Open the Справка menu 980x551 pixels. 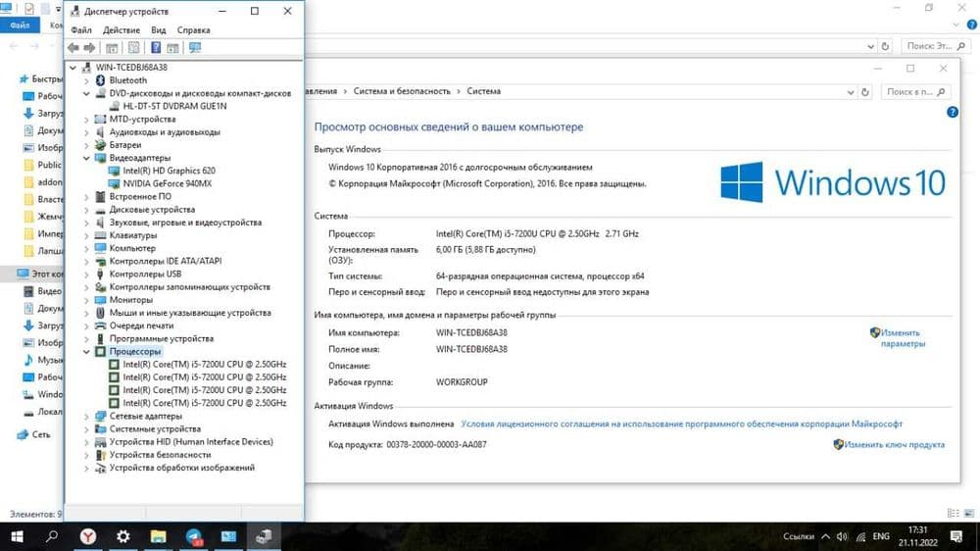coord(193,30)
